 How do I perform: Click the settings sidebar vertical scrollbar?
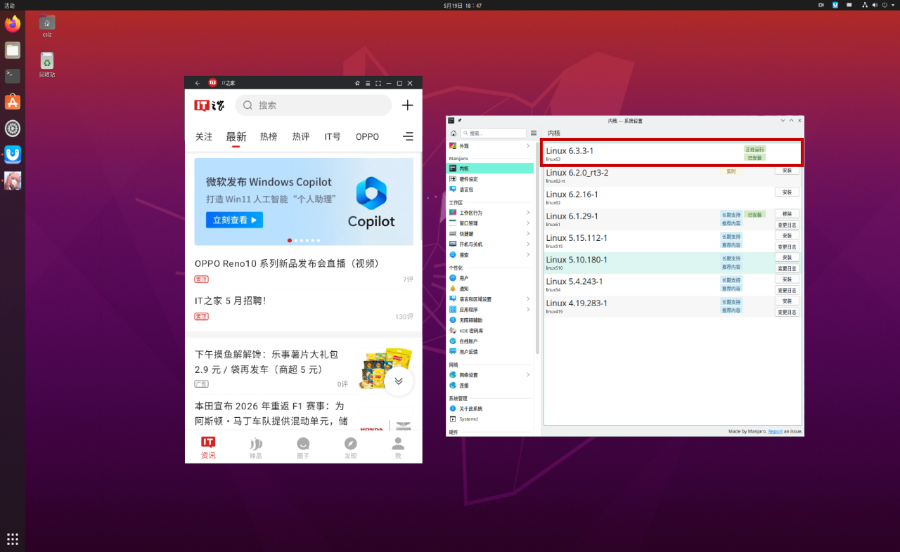point(537,247)
